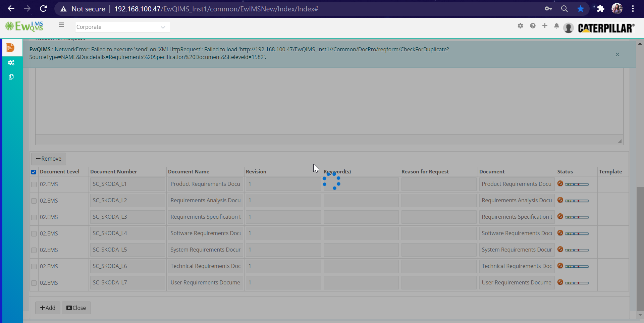Click the Remove button
Screen dimensions: 644x323
49,159
